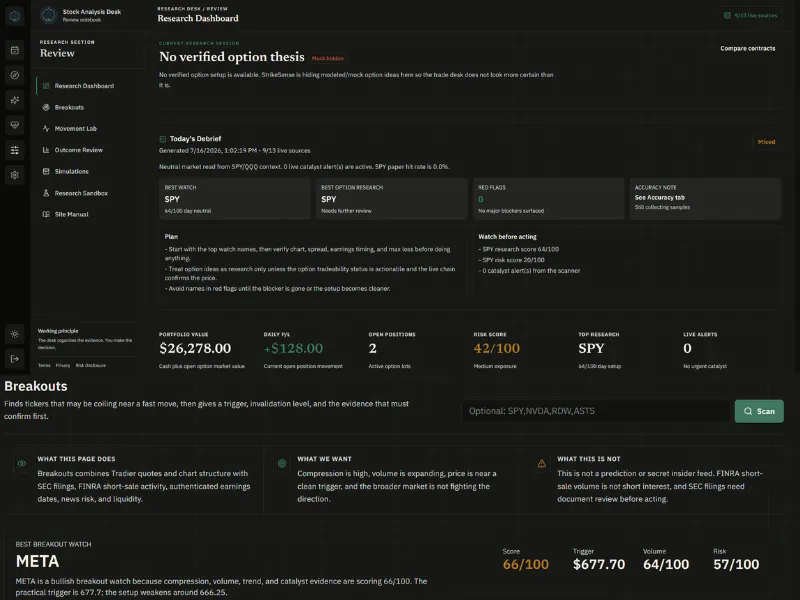Click the eye icon by What This Page Does
800x600 pixels.
(21, 463)
